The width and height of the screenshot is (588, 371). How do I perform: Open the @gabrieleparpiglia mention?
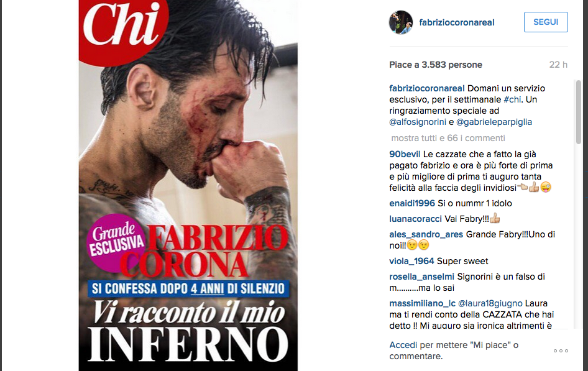click(494, 122)
